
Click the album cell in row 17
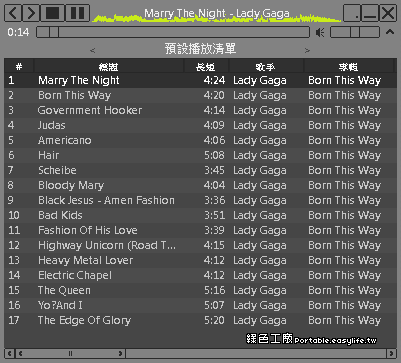click(x=344, y=320)
